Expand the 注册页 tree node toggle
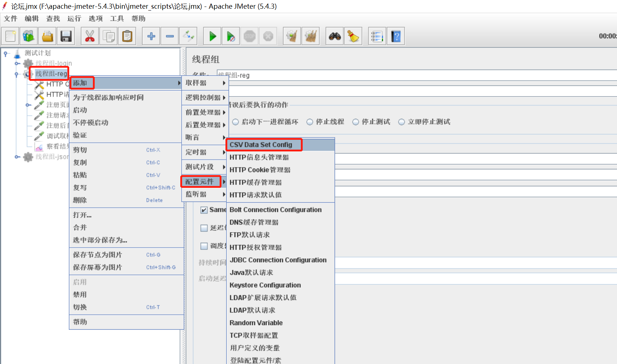 28,105
